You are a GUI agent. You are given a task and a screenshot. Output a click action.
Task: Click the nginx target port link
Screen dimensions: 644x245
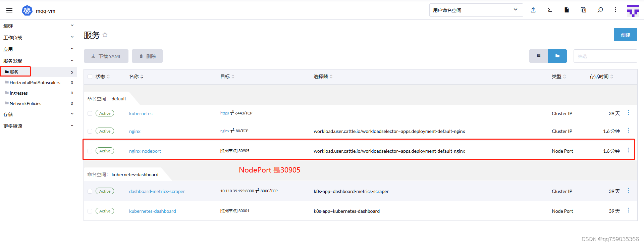225,131
